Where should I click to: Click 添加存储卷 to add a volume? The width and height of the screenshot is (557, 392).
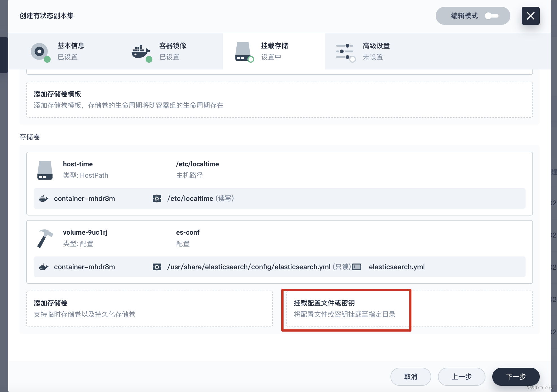tap(150, 309)
